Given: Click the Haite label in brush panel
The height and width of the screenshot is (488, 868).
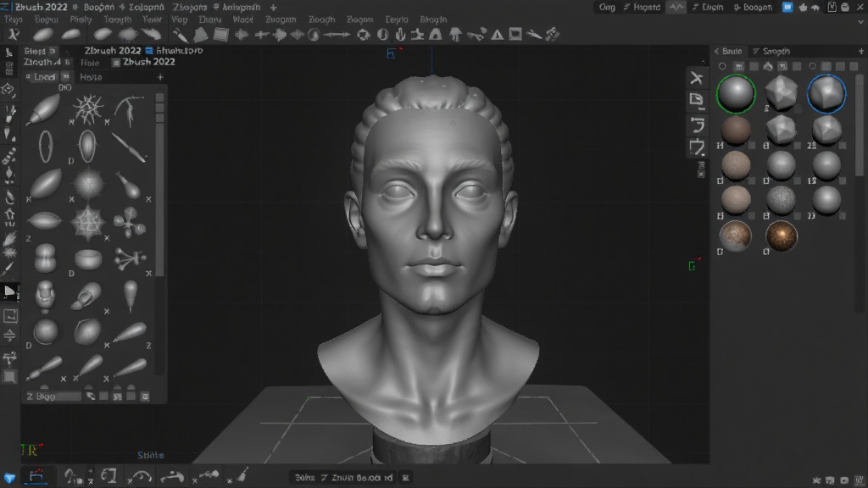Looking at the screenshot, I should [x=91, y=77].
